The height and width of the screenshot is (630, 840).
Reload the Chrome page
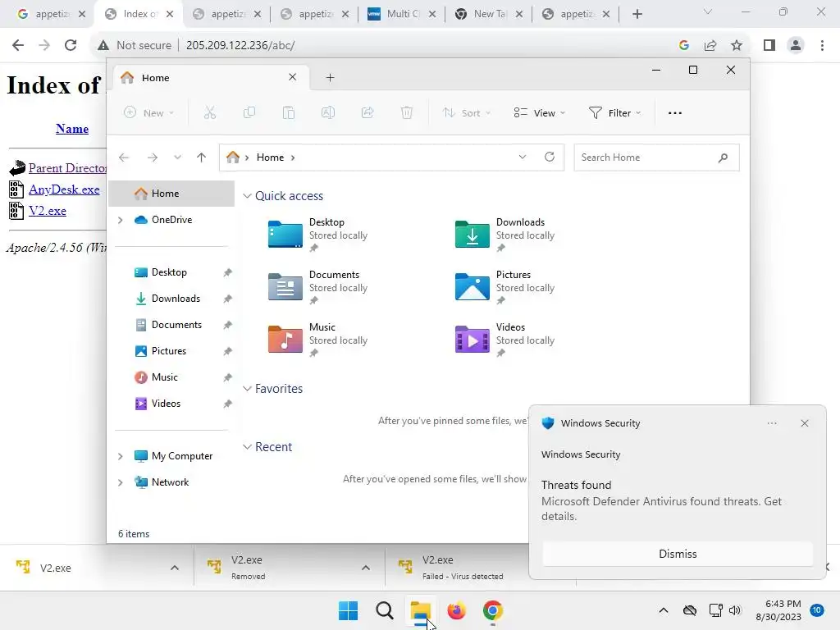point(71,45)
